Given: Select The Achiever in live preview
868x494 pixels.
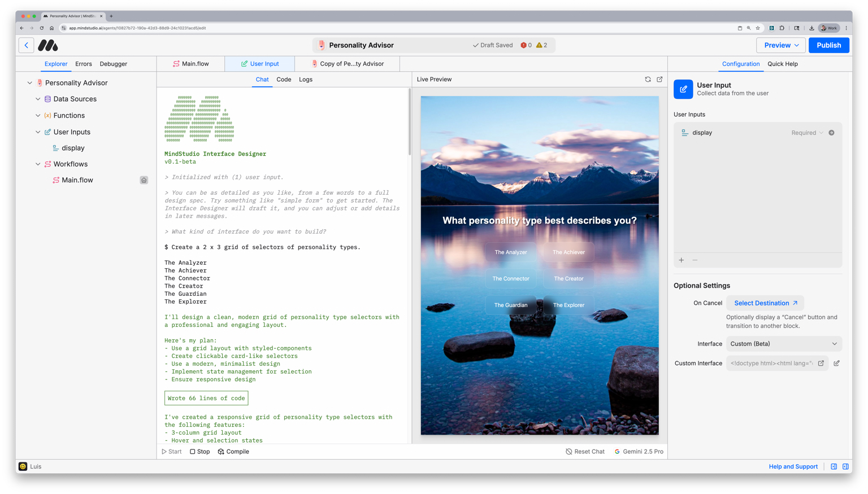Looking at the screenshot, I should 568,252.
